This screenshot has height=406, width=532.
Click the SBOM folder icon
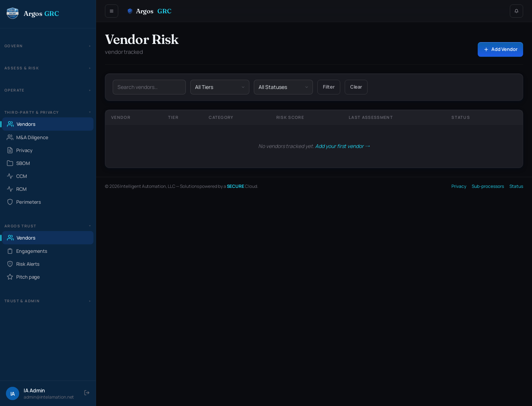[x=10, y=163]
